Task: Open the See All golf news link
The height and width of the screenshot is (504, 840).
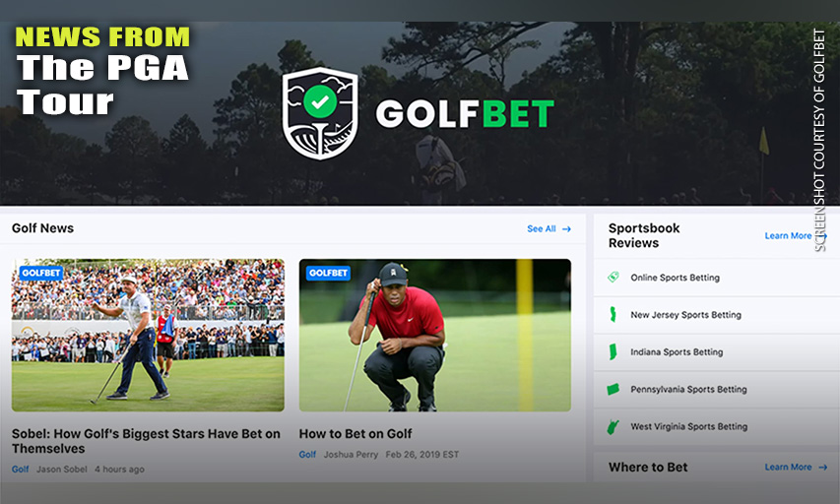Action: pyautogui.click(x=542, y=228)
